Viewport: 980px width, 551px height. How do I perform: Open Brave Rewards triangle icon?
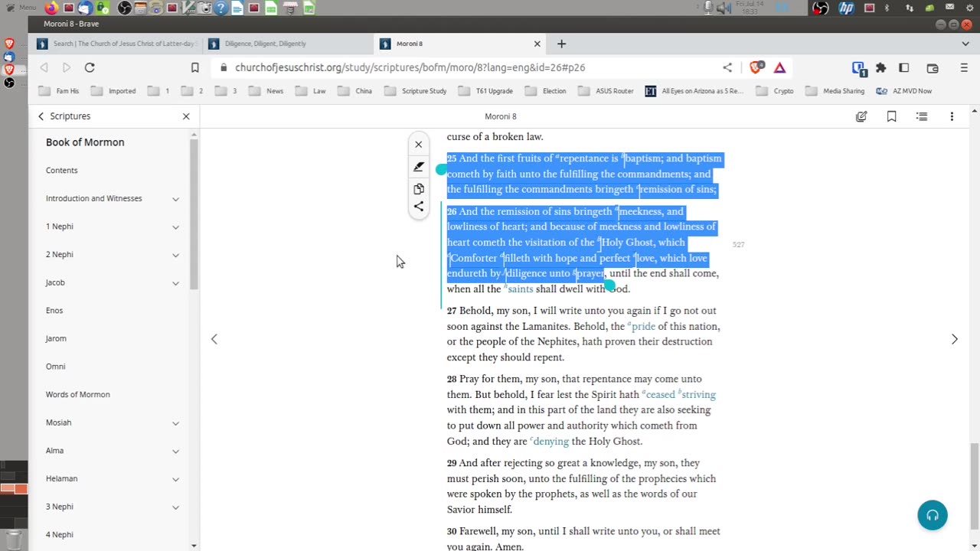pos(779,67)
